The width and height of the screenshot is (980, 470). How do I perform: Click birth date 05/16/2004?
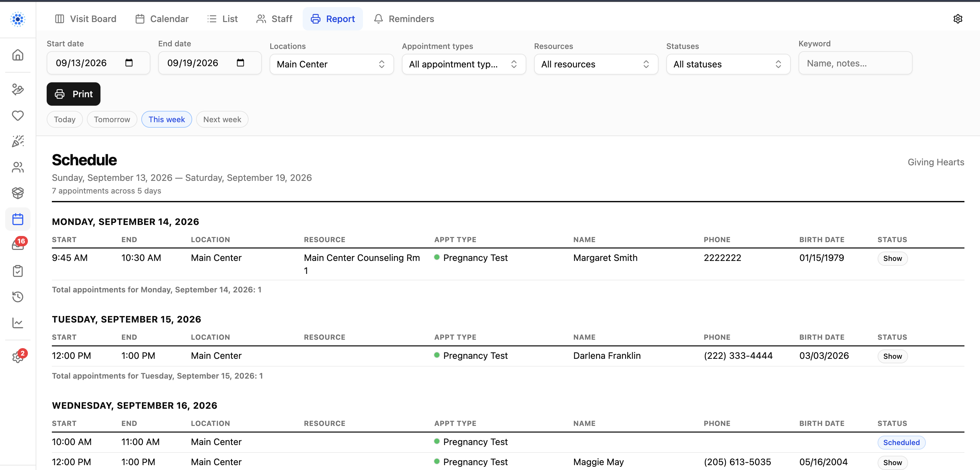[x=823, y=462]
